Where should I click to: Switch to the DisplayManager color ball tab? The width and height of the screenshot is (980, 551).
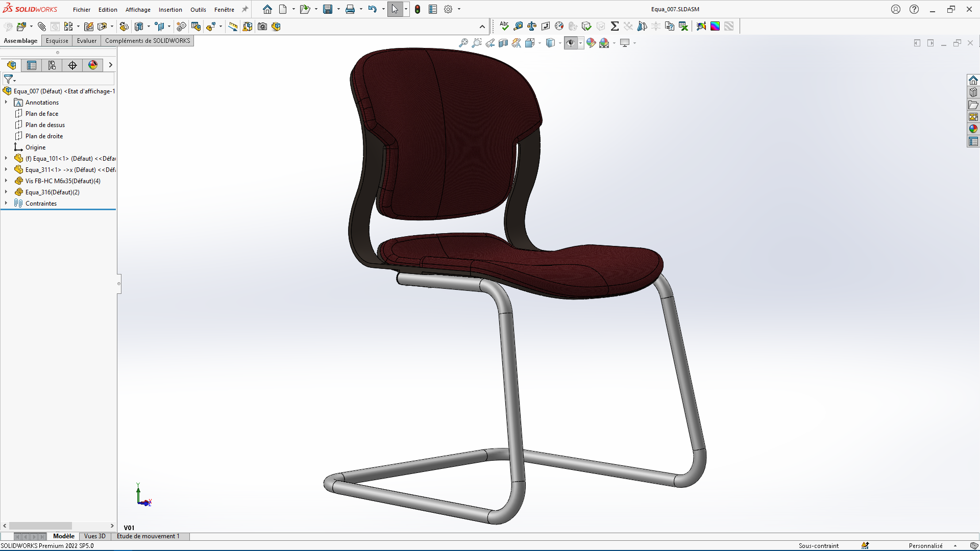click(x=93, y=65)
